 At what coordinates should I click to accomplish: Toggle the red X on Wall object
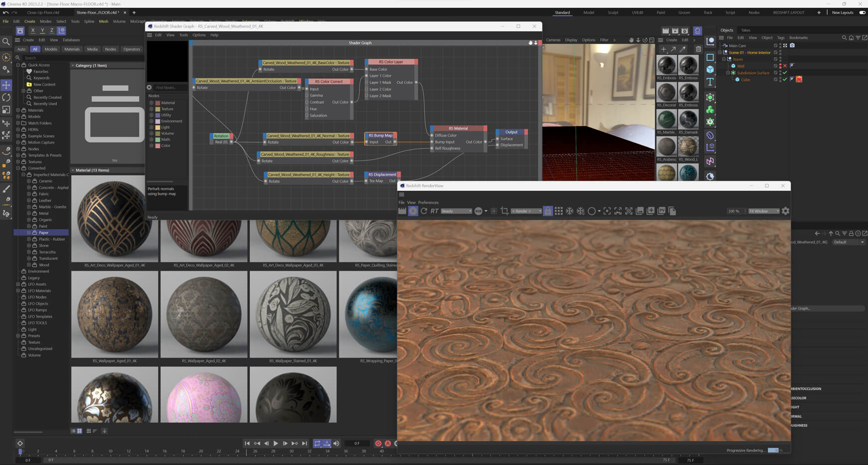click(785, 66)
